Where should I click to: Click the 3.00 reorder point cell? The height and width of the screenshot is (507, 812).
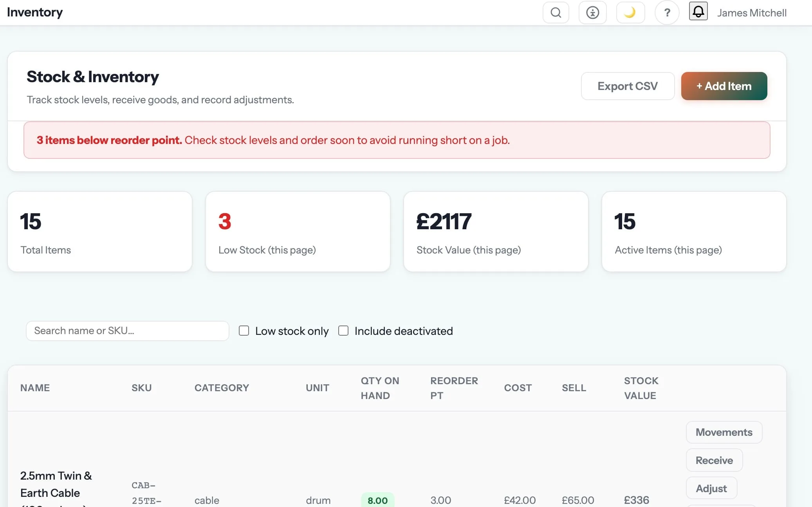tap(440, 500)
